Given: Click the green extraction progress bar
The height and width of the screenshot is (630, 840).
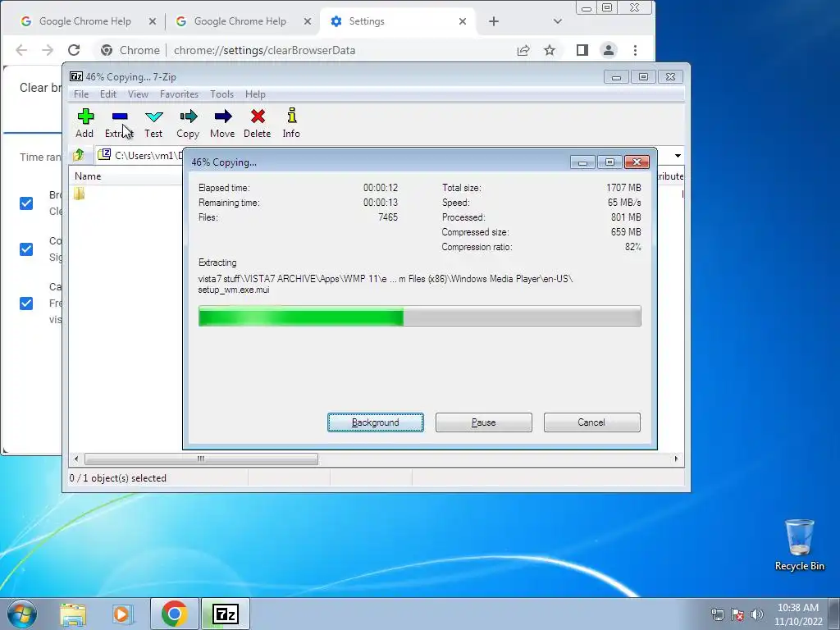Looking at the screenshot, I should 419,316.
